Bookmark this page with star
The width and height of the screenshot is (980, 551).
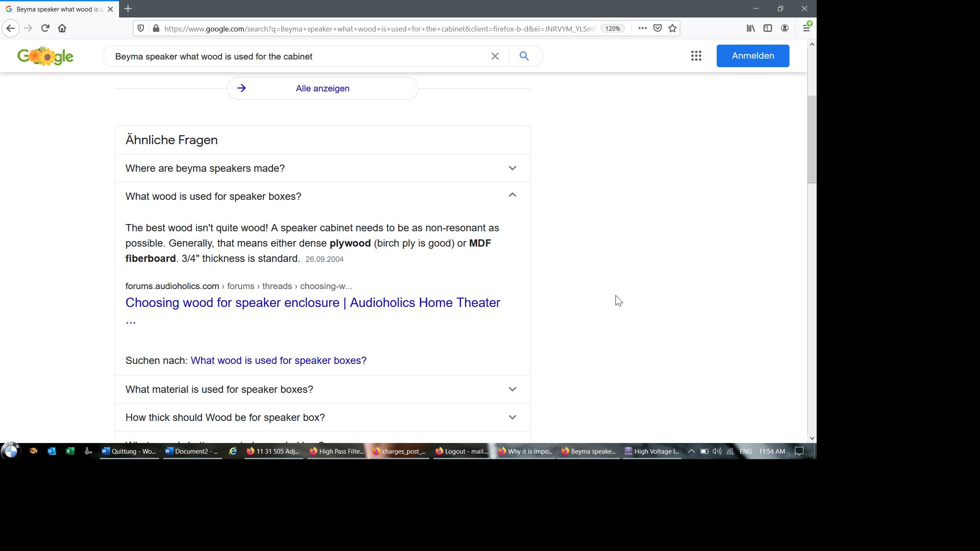[672, 28]
